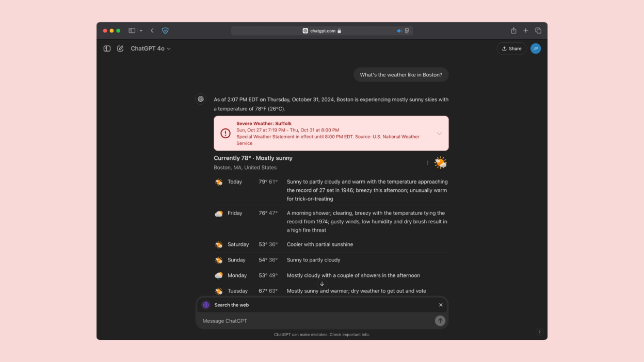644x362 pixels.
Task: Click the Message ChatGPT input field
Action: 315,321
